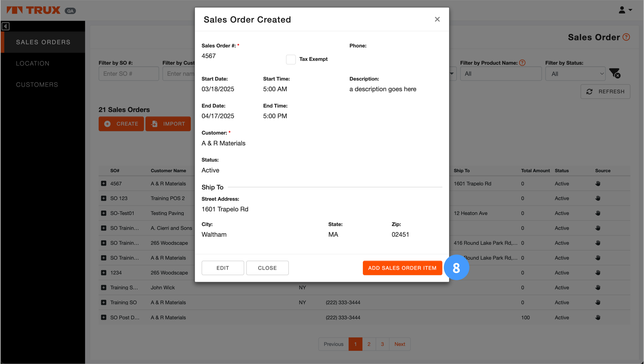Click the '1601 Trapelo Rd' table cell

472,183
